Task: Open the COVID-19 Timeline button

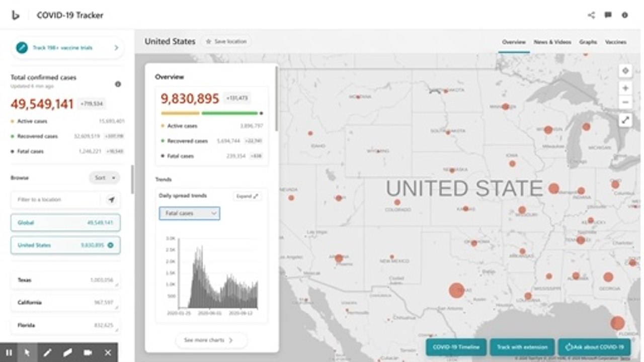Action: point(456,347)
